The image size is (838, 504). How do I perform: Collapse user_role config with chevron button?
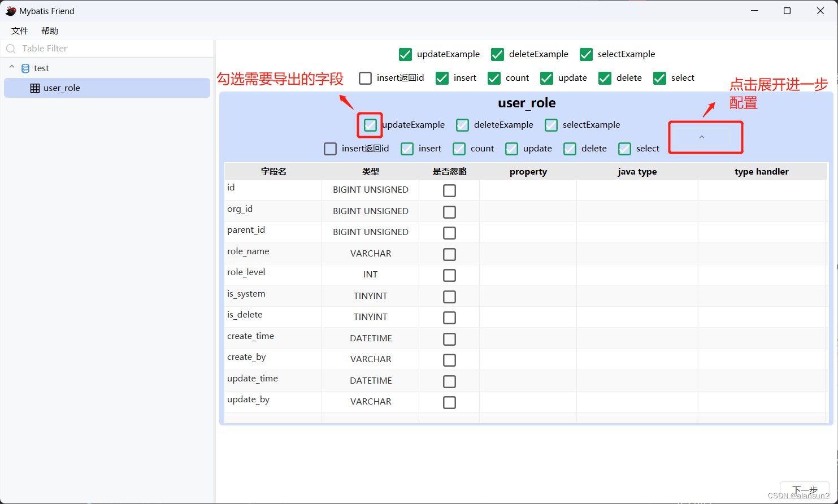click(x=702, y=137)
